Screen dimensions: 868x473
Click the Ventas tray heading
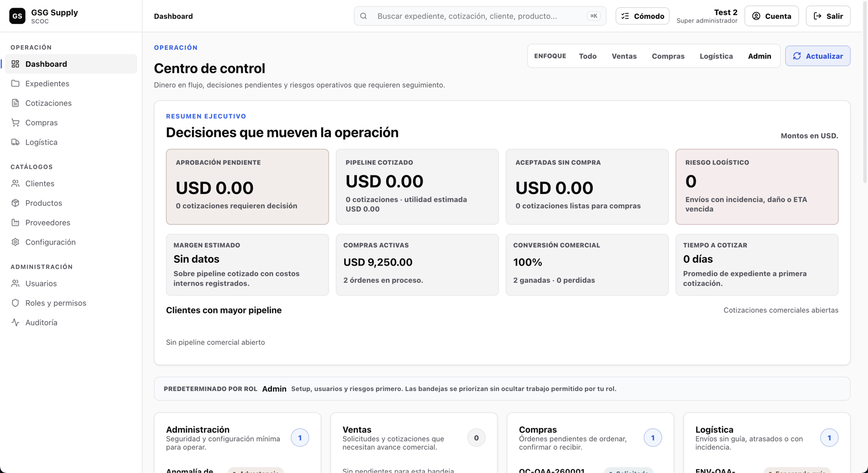357,430
